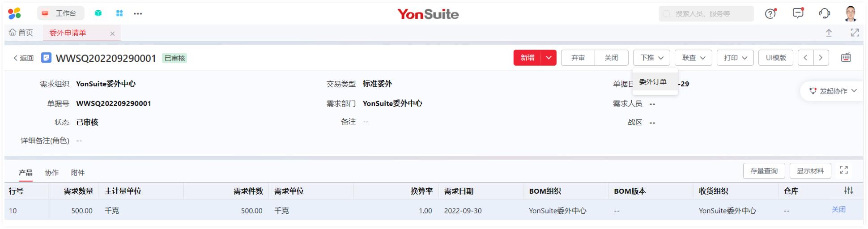Close the 委外申请单 tab
This screenshot has width=868, height=229.
[x=112, y=34]
